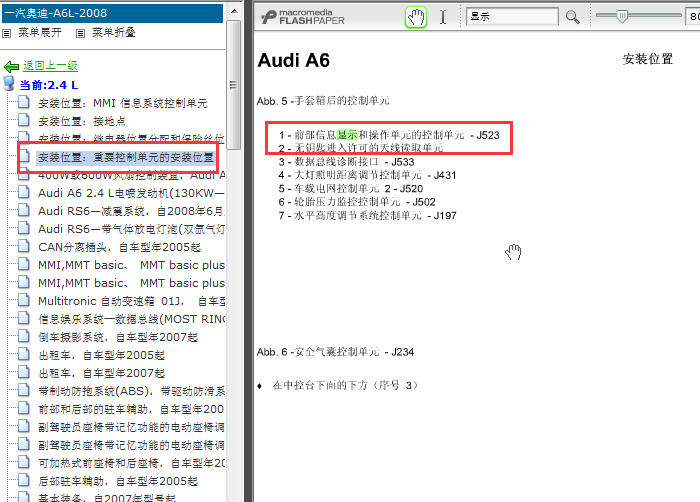Click line 5 车载电网控制单元 2 - J520

tap(350, 188)
